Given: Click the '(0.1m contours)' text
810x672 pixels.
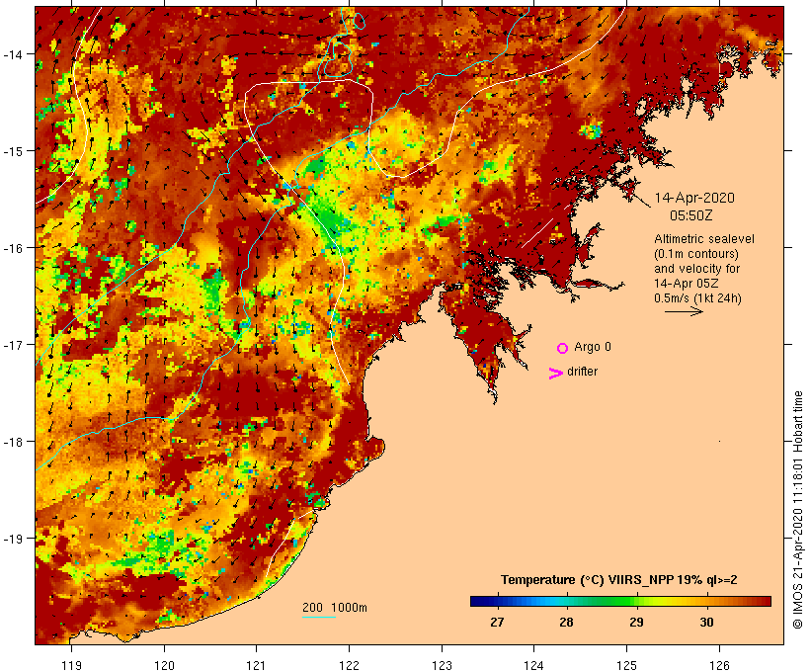Looking at the screenshot, I should [x=696, y=254].
